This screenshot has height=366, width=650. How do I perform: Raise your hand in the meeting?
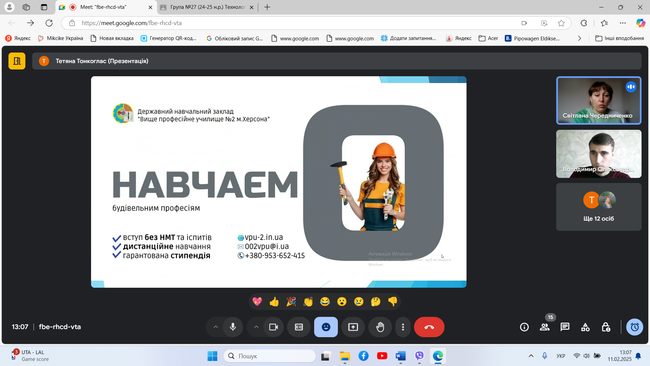[380, 327]
